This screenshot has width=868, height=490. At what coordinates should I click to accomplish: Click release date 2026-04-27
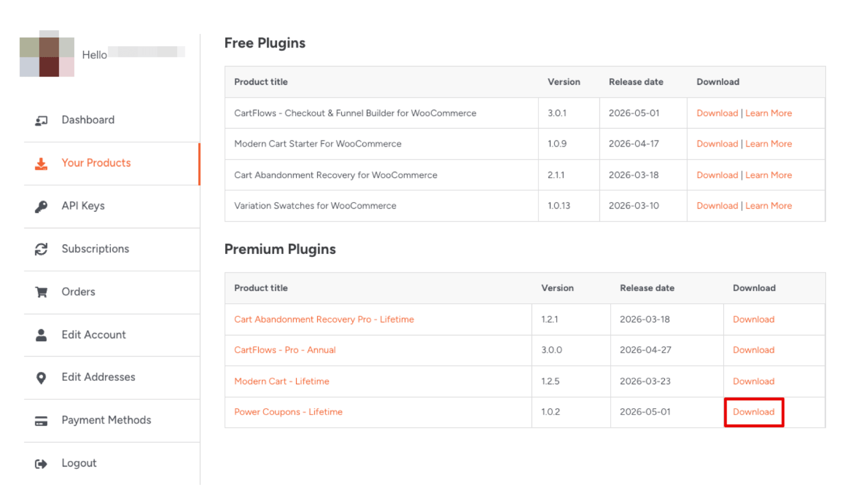pos(646,350)
